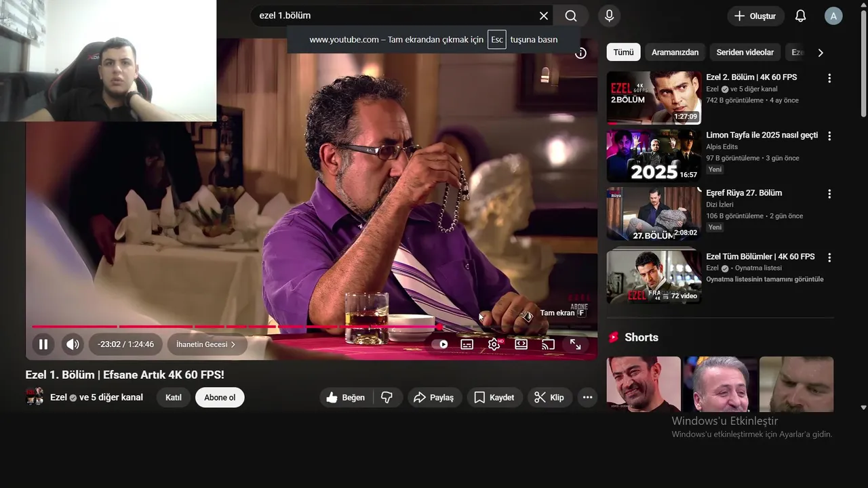Viewport: 868px width, 488px height.
Task: Click '742 B görüntüleme • 4 ay önce' text
Action: (752, 100)
